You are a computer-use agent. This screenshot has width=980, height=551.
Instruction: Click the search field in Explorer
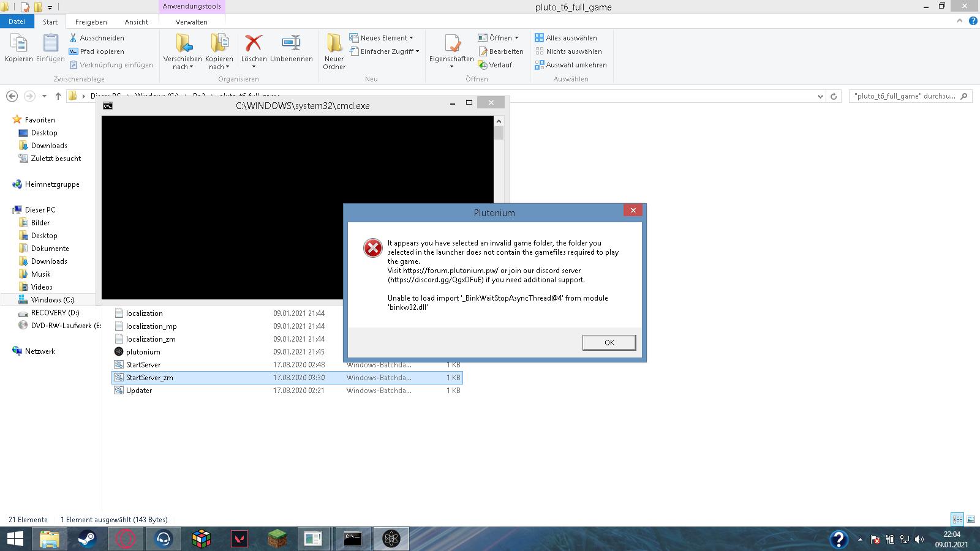pyautogui.click(x=910, y=96)
